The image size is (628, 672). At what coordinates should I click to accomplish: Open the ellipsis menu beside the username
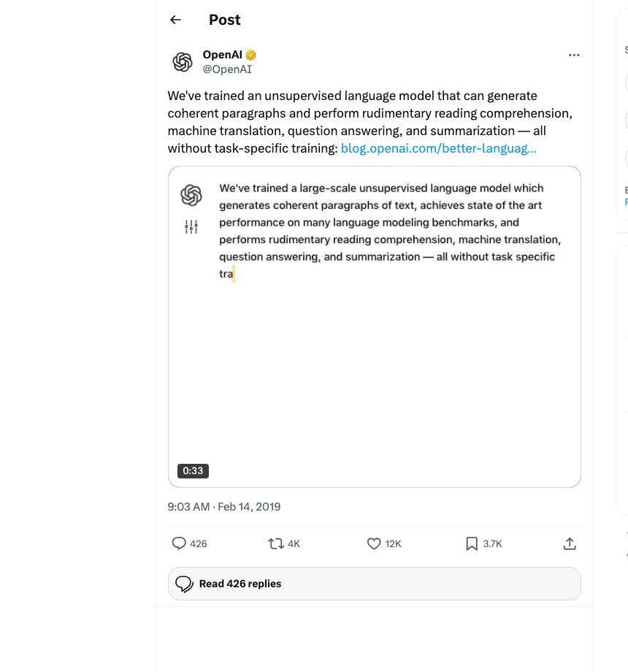574,54
